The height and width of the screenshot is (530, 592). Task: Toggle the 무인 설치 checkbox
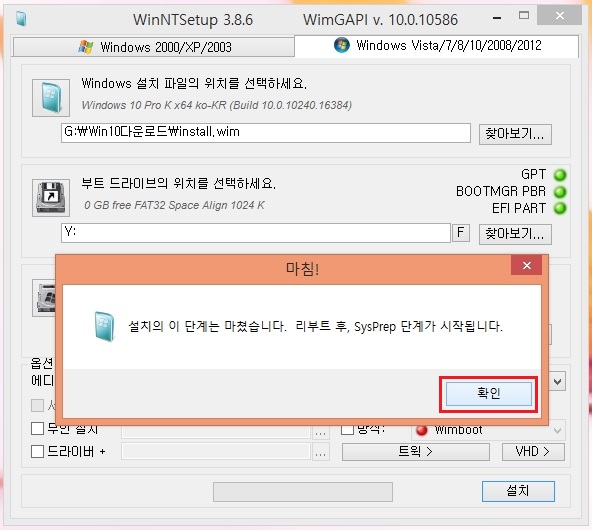coord(37,428)
